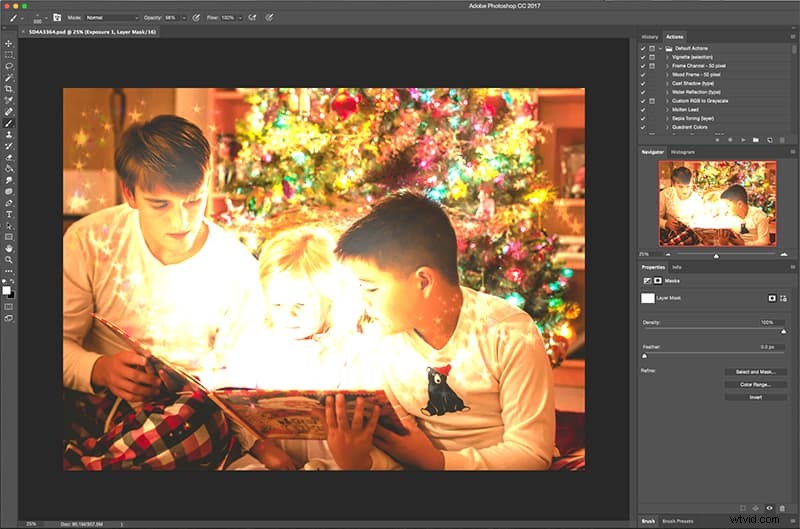
Task: Create new action icon
Action: point(769,140)
